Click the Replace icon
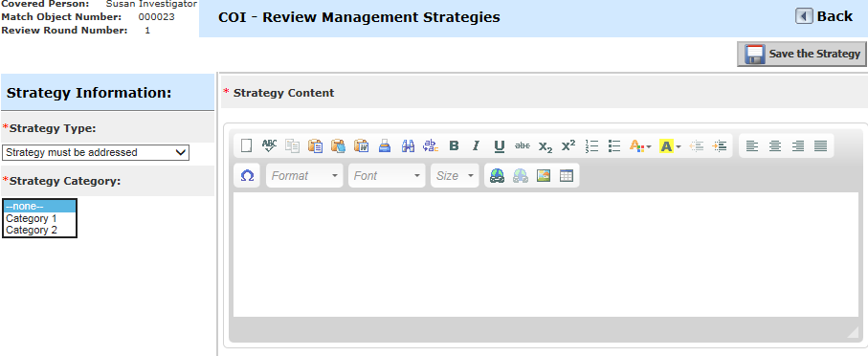This screenshot has width=868, height=356. click(431, 145)
